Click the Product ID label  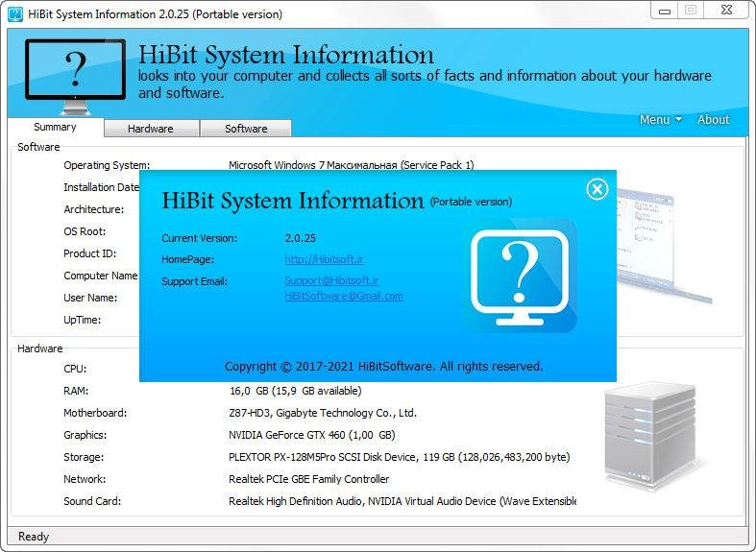89,253
